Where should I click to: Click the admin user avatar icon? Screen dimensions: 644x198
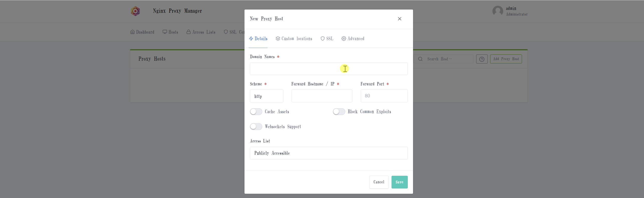497,11
